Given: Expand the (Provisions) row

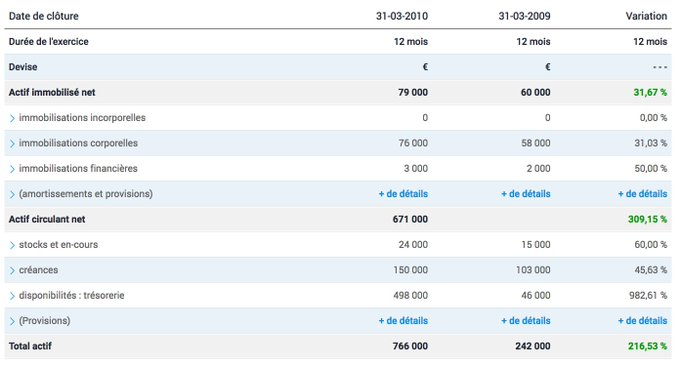Looking at the screenshot, I should [12, 321].
